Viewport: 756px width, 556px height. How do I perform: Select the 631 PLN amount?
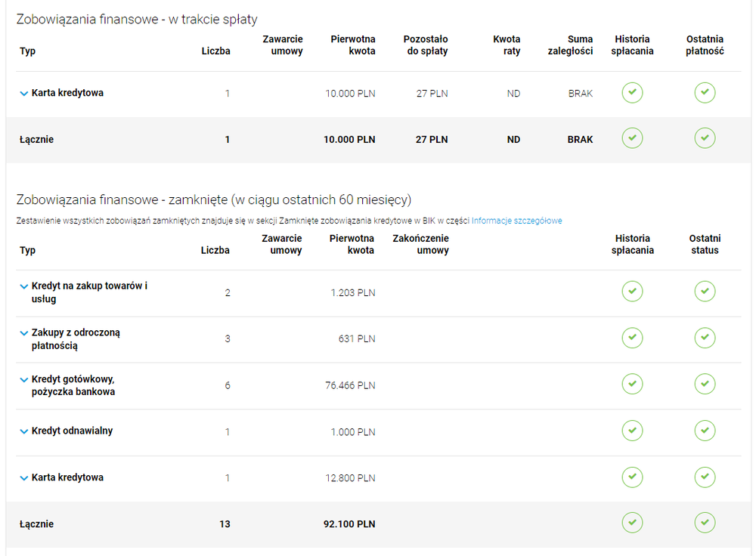pos(357,338)
